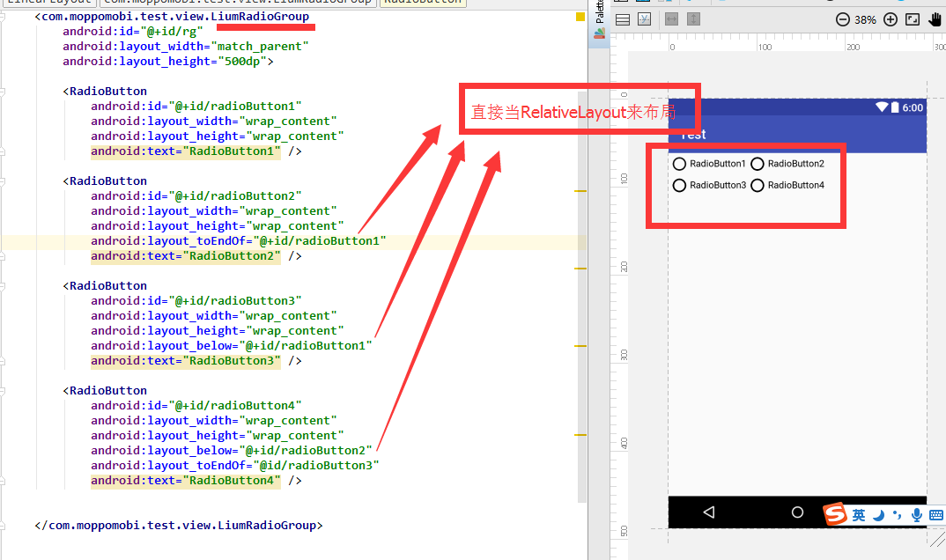
Task: Select RadioButton4 in the preview
Action: pyautogui.click(x=787, y=186)
